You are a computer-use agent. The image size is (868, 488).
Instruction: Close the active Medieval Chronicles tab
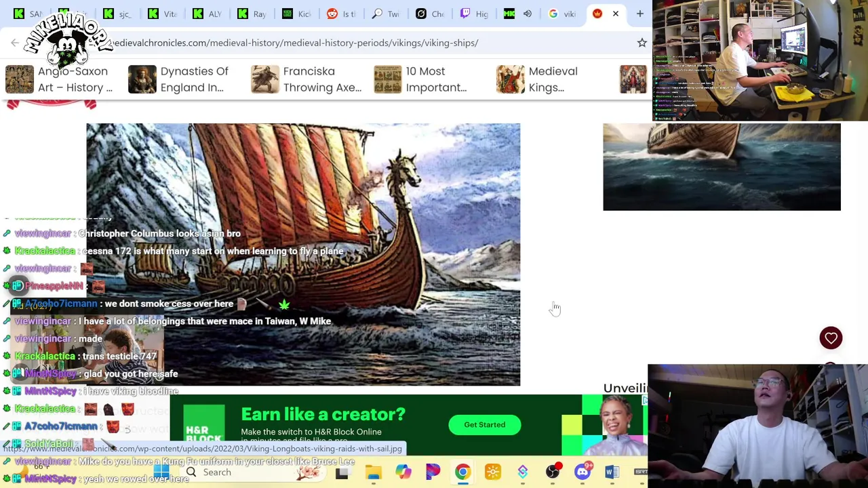[616, 14]
